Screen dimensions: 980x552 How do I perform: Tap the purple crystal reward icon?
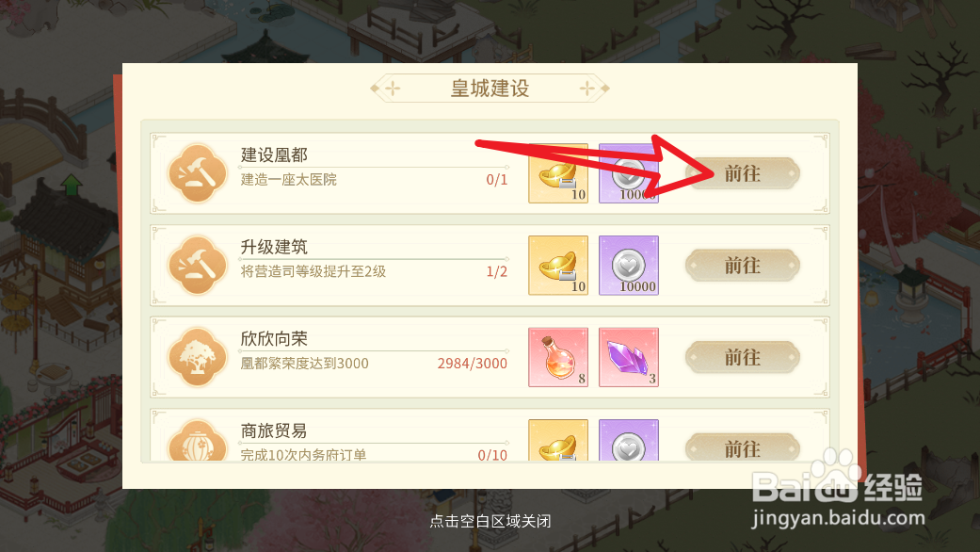(x=629, y=357)
